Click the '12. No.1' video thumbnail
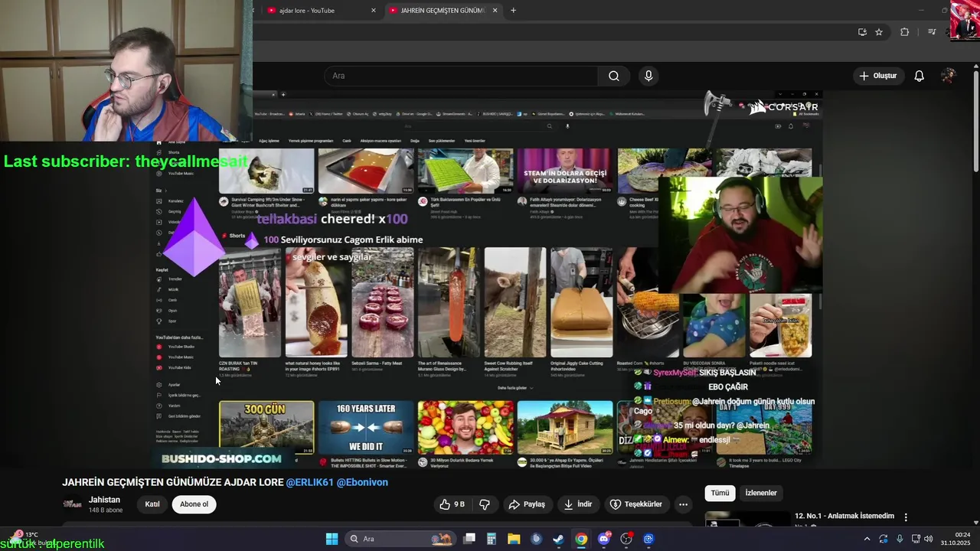 747,520
